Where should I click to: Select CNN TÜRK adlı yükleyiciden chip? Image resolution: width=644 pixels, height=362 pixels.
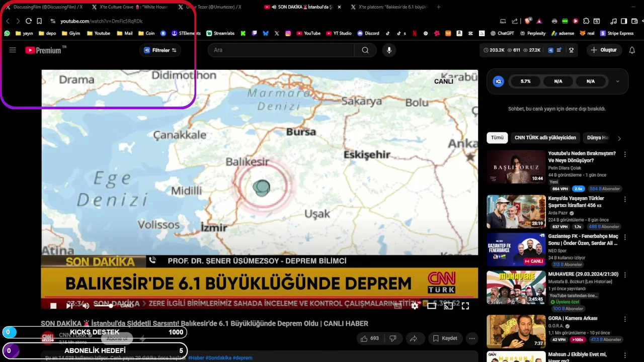pyautogui.click(x=545, y=138)
